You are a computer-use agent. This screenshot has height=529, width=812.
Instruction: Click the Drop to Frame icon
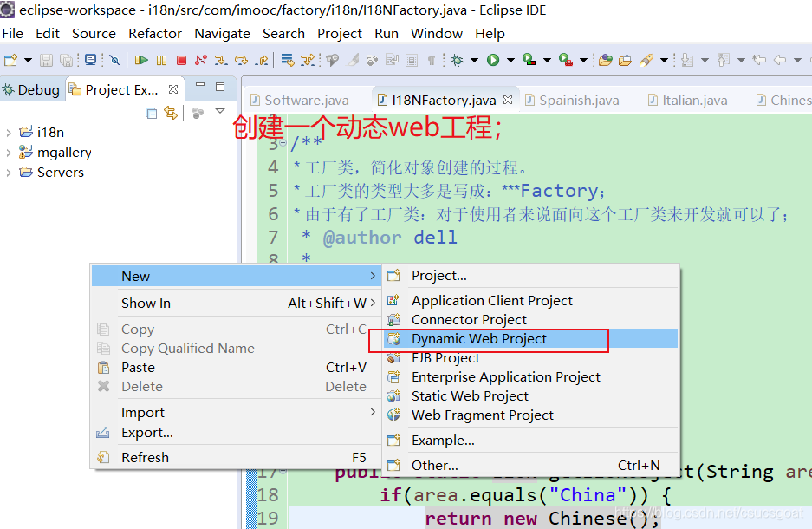click(x=288, y=60)
